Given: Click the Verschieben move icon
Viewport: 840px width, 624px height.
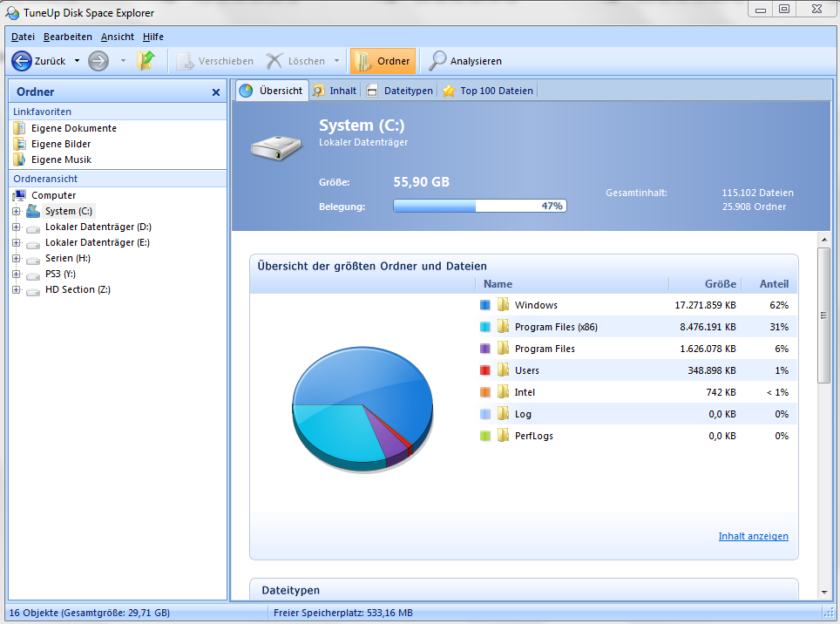Looking at the screenshot, I should tap(186, 61).
